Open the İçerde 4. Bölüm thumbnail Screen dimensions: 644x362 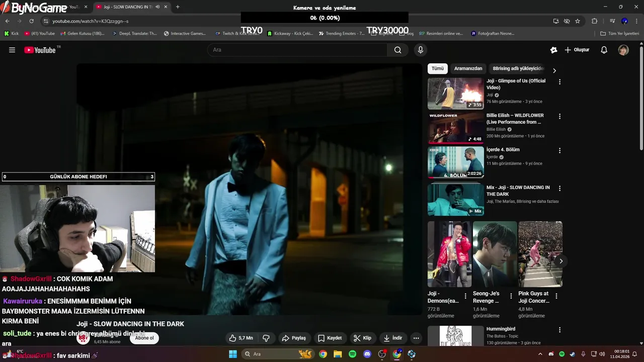[x=455, y=162]
